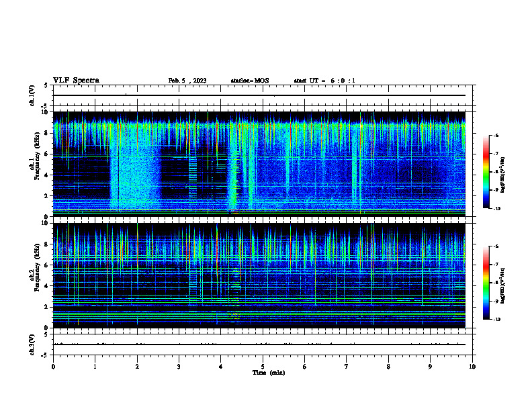
Task: Click the "-9" label on the upper color bar
Action: tap(495, 190)
